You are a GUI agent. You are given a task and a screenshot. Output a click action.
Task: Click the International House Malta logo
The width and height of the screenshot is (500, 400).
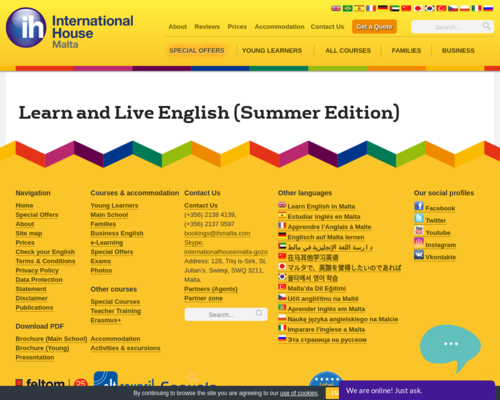tap(70, 29)
